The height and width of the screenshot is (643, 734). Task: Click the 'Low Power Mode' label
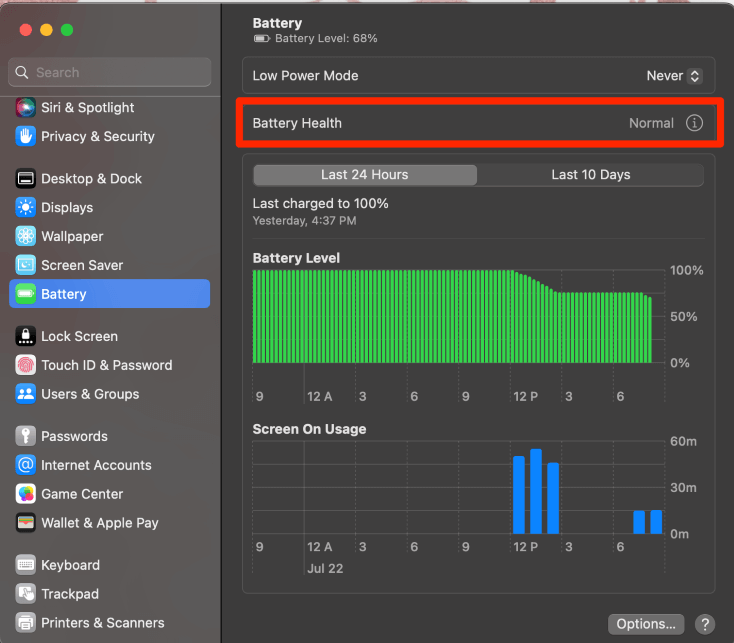[305, 76]
